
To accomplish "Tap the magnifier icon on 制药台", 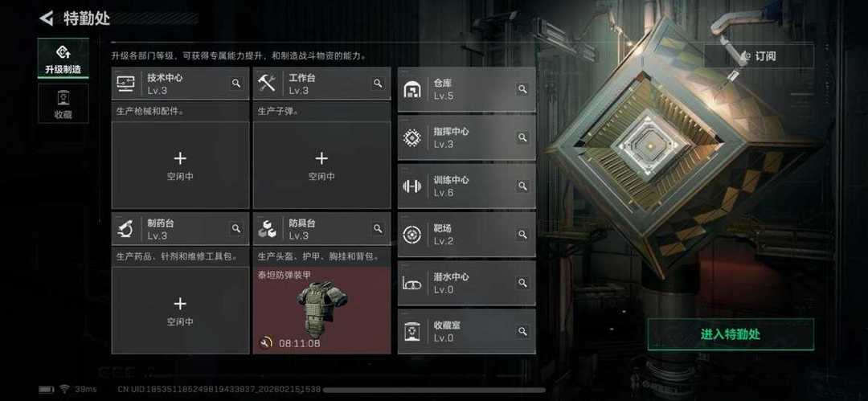I will click(236, 228).
